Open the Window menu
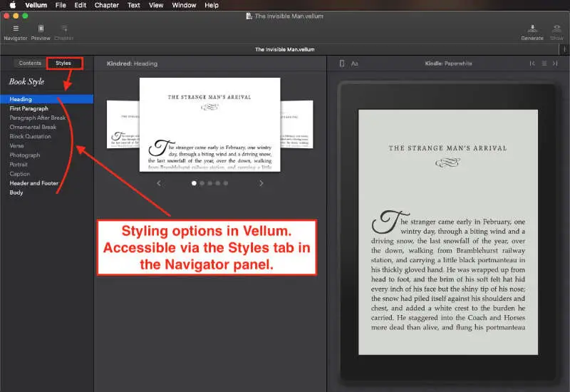This screenshot has width=570, height=392. [184, 5]
